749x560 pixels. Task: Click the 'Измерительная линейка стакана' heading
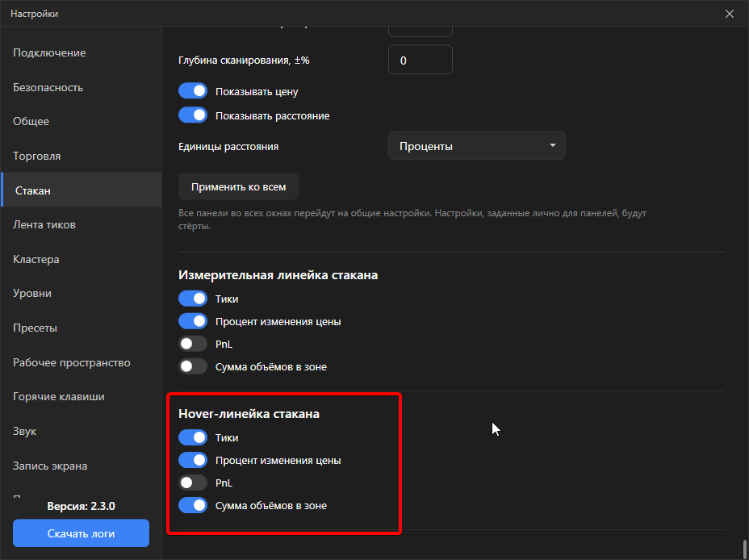point(278,275)
